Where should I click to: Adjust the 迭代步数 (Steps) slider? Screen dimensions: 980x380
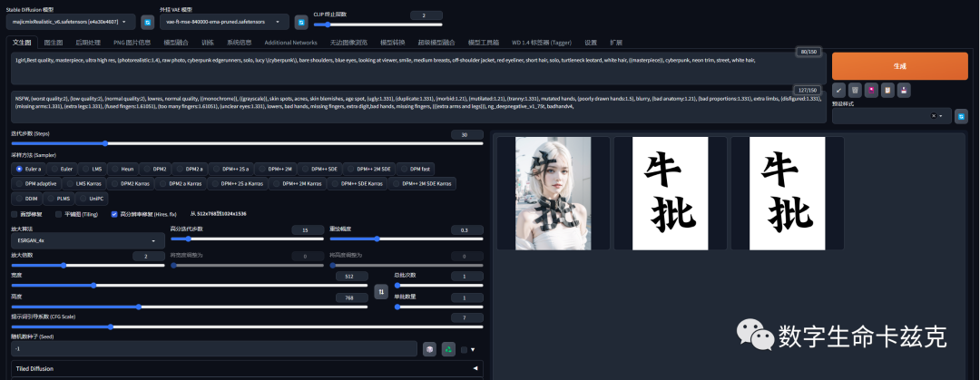(247, 143)
